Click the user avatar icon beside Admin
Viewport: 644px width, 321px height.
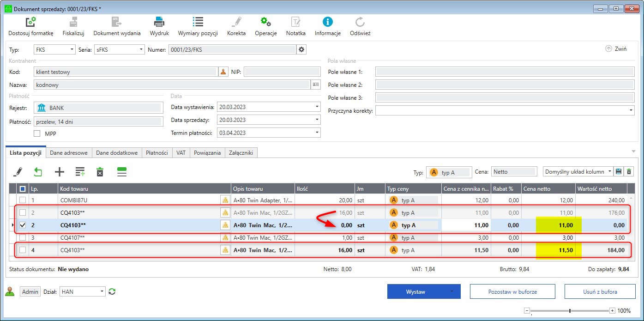pyautogui.click(x=9, y=291)
